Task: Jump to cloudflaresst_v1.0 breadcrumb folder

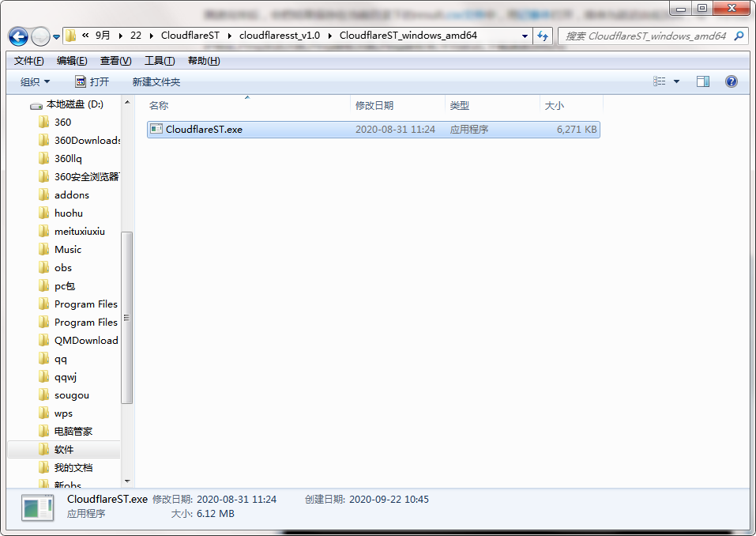Action: (280, 36)
